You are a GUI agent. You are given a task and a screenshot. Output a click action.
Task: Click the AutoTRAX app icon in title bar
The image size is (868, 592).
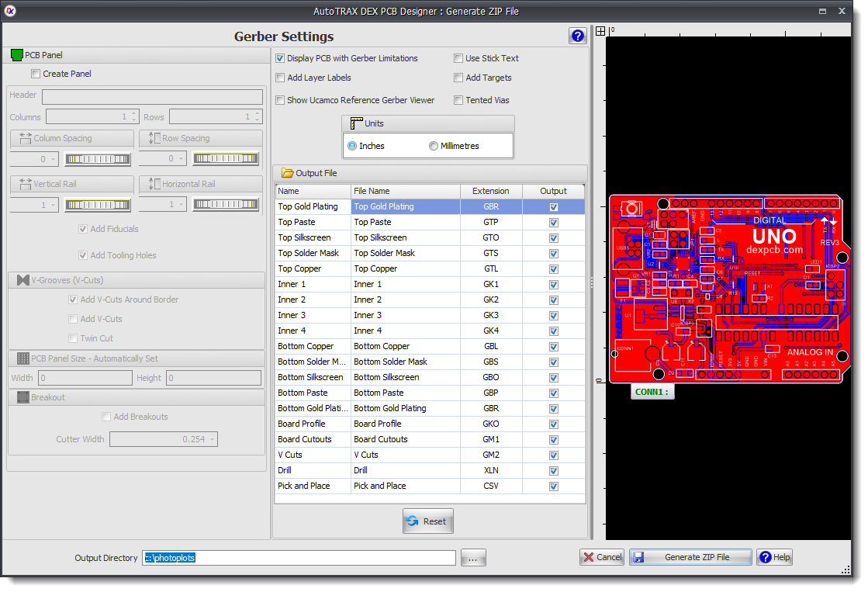click(11, 11)
